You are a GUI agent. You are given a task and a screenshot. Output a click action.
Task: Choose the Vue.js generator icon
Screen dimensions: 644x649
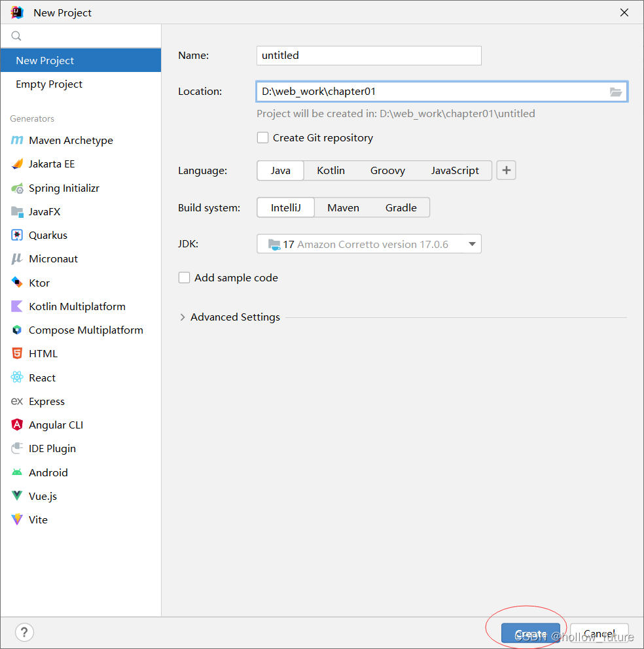(x=17, y=496)
